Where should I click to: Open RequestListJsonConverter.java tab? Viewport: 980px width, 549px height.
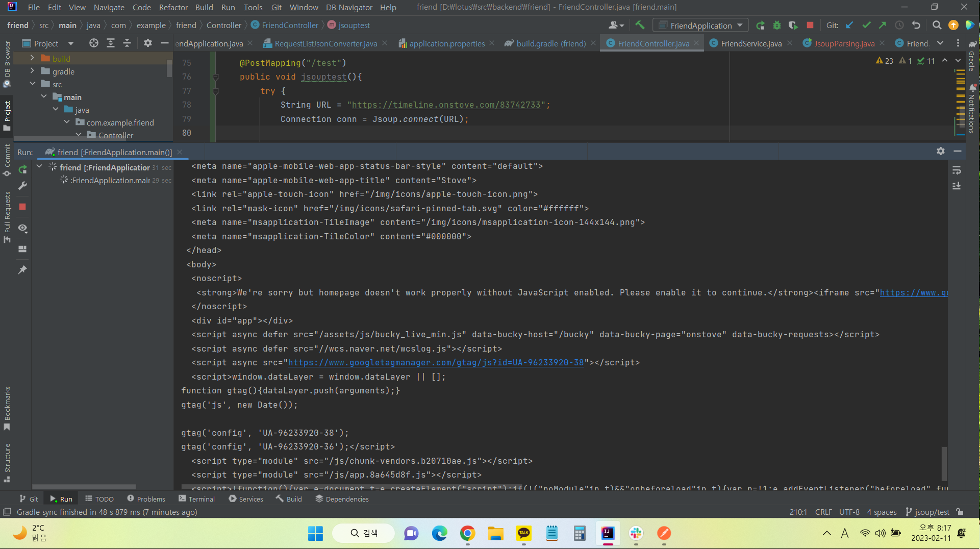[320, 43]
